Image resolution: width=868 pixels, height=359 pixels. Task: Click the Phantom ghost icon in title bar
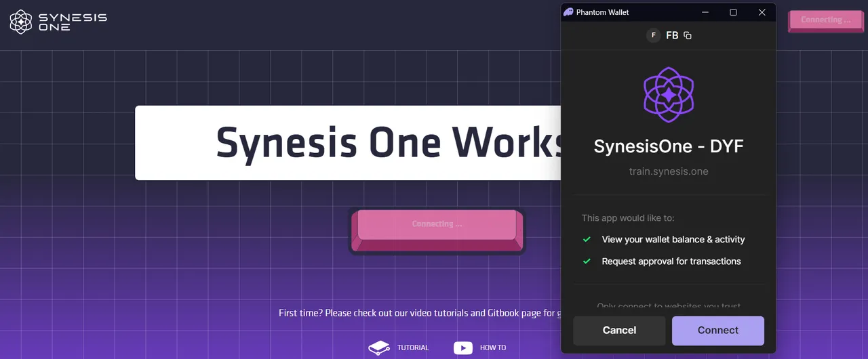(x=568, y=12)
